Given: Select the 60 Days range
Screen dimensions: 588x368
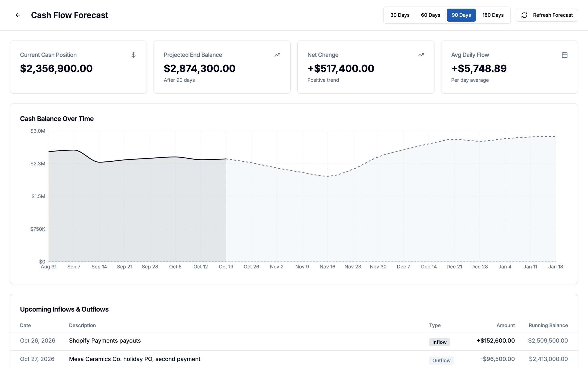Looking at the screenshot, I should tap(430, 15).
